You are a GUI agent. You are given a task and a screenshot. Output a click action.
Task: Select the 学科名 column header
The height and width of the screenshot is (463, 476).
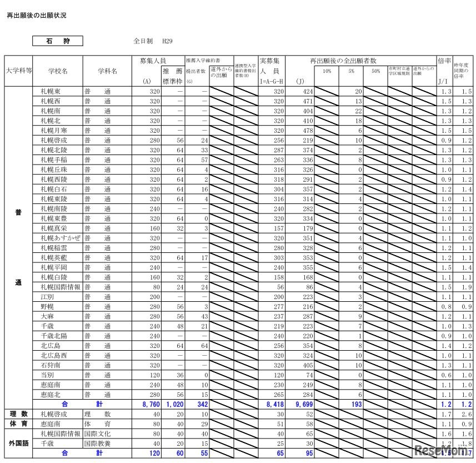point(107,71)
